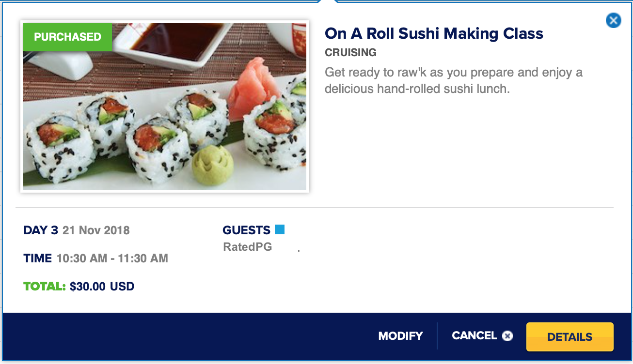Select guest name RatedPG
The height and width of the screenshot is (364, 633).
pos(248,247)
